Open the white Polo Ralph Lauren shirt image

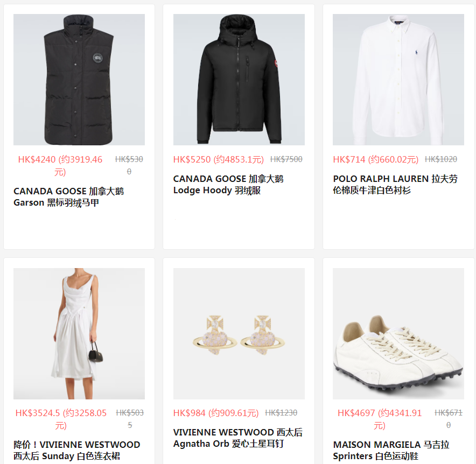coord(398,80)
